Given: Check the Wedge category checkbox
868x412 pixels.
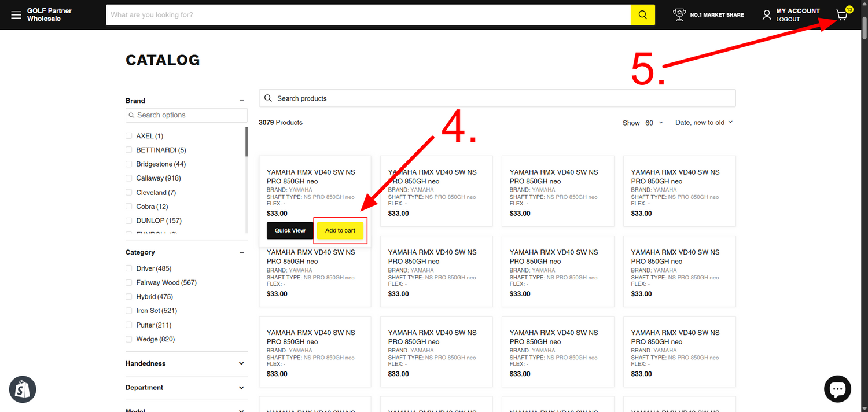Looking at the screenshot, I should point(129,339).
